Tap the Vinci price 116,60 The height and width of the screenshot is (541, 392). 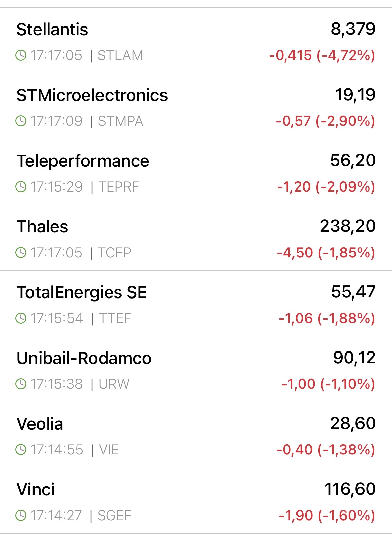point(350,489)
